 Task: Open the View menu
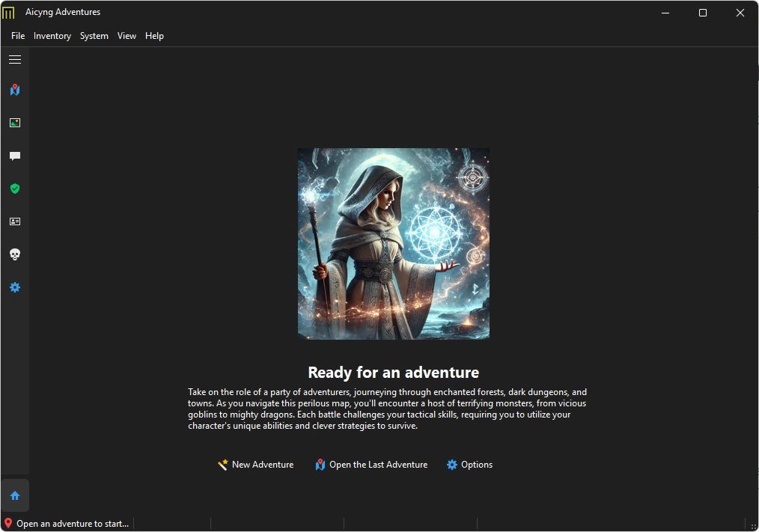[x=127, y=36]
